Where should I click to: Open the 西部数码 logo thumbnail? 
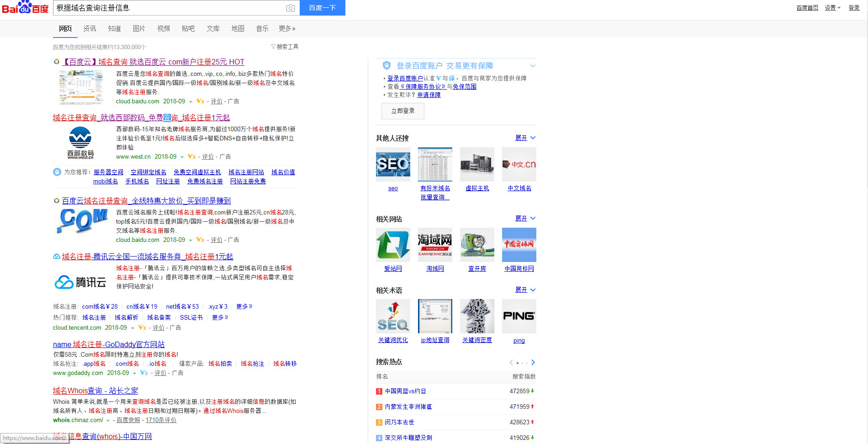click(x=80, y=143)
